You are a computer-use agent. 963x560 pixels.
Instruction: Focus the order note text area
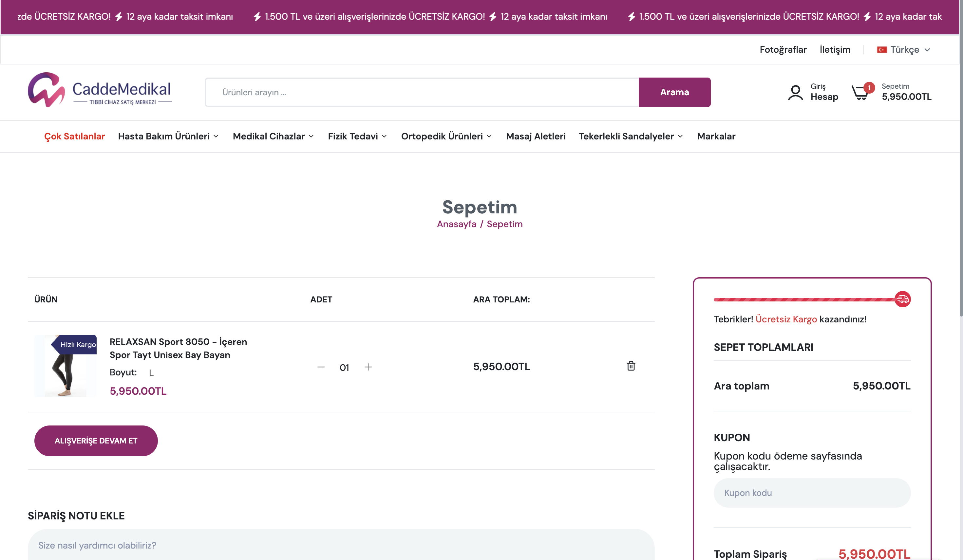coord(341,545)
